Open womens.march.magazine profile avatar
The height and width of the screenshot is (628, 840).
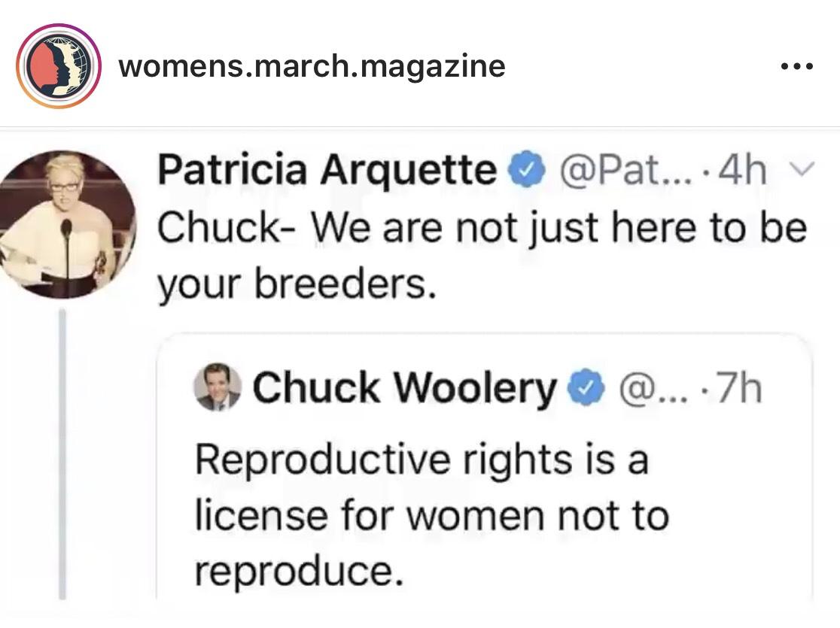[59, 66]
